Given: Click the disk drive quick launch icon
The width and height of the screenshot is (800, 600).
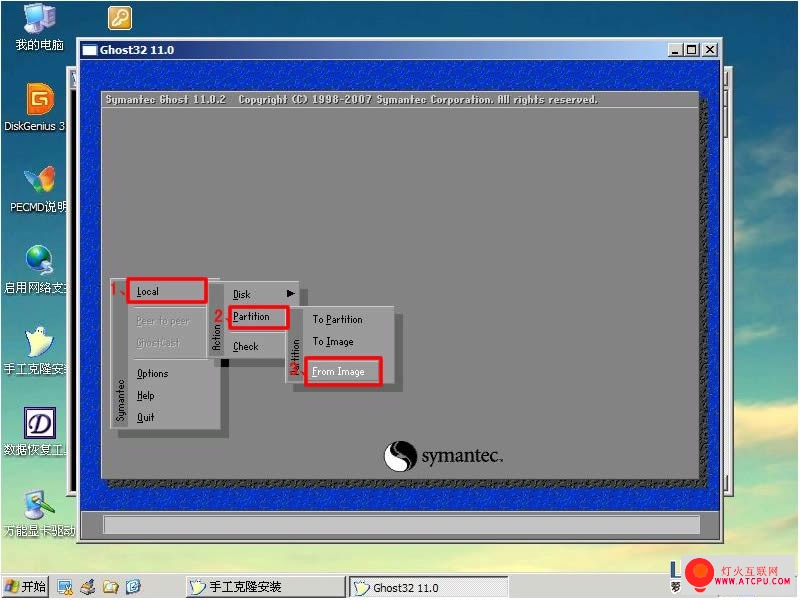Looking at the screenshot, I should 88,587.
